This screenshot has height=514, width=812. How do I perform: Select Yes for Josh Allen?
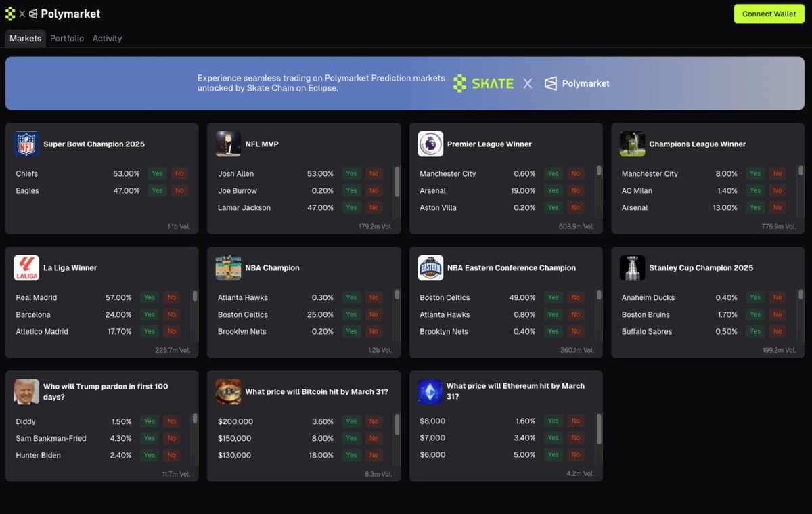pos(351,173)
